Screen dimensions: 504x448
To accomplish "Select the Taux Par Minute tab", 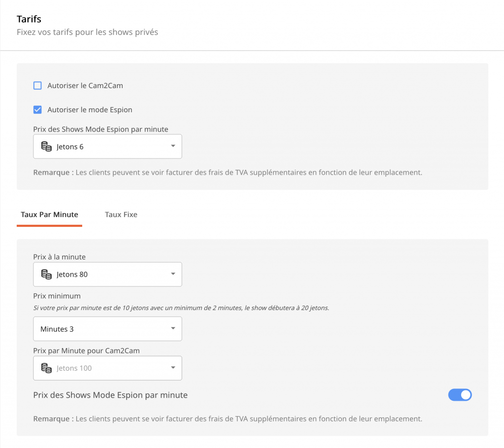I will [x=49, y=215].
